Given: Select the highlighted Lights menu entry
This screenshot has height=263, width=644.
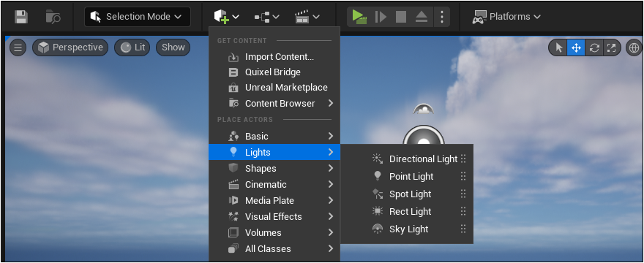Looking at the screenshot, I should 274,152.
